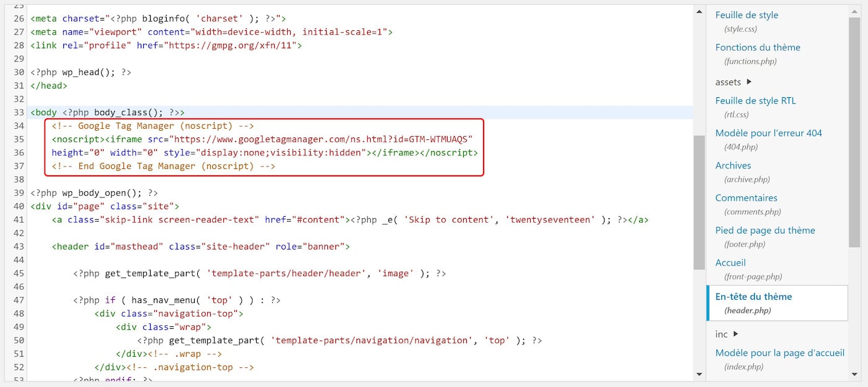868x387 pixels.
Task: Open Modèle pour l'erreur 404 file
Action: pos(768,133)
